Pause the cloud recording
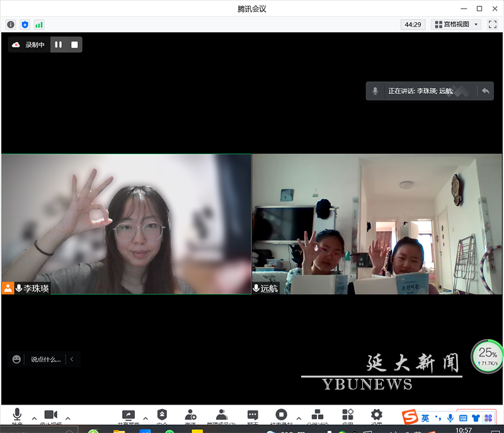504x433 pixels. [x=58, y=45]
